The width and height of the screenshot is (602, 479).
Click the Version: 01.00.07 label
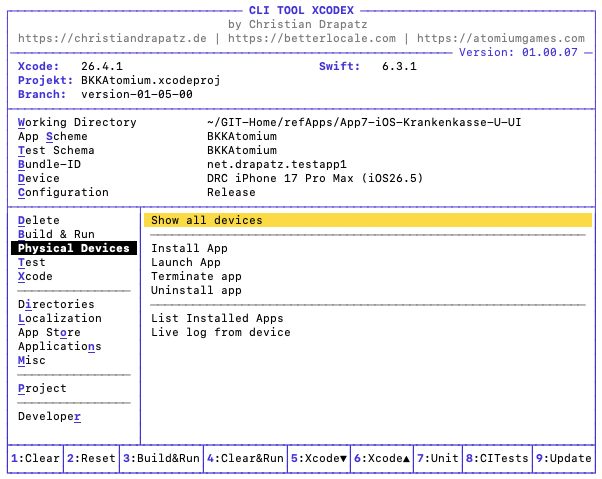coord(518,52)
